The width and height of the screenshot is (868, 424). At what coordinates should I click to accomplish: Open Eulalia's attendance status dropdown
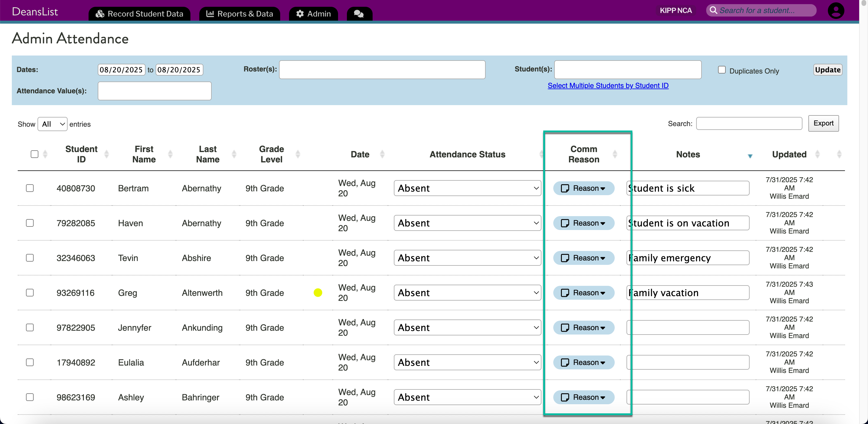pos(467,362)
